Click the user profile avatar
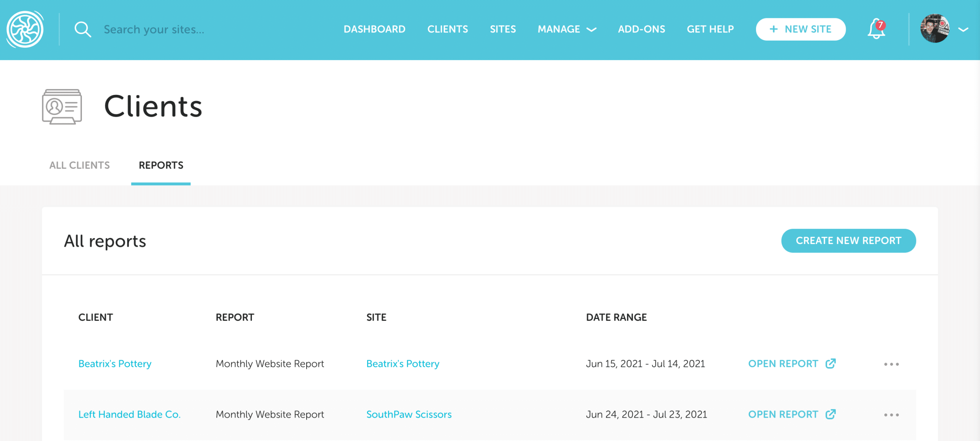 point(934,29)
